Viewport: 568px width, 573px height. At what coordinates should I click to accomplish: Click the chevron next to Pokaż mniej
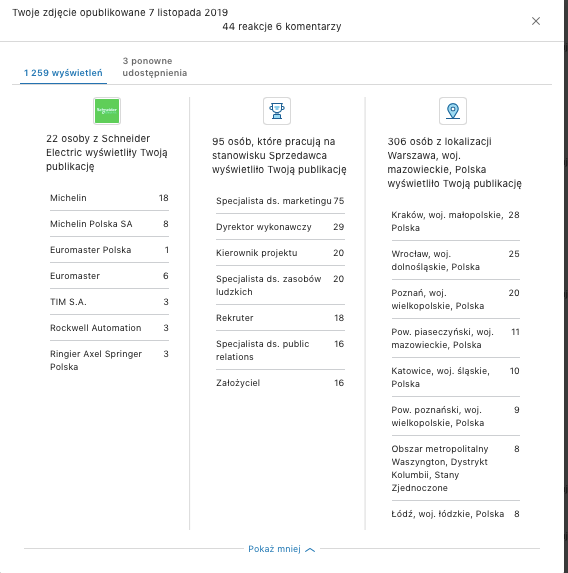pos(310,550)
